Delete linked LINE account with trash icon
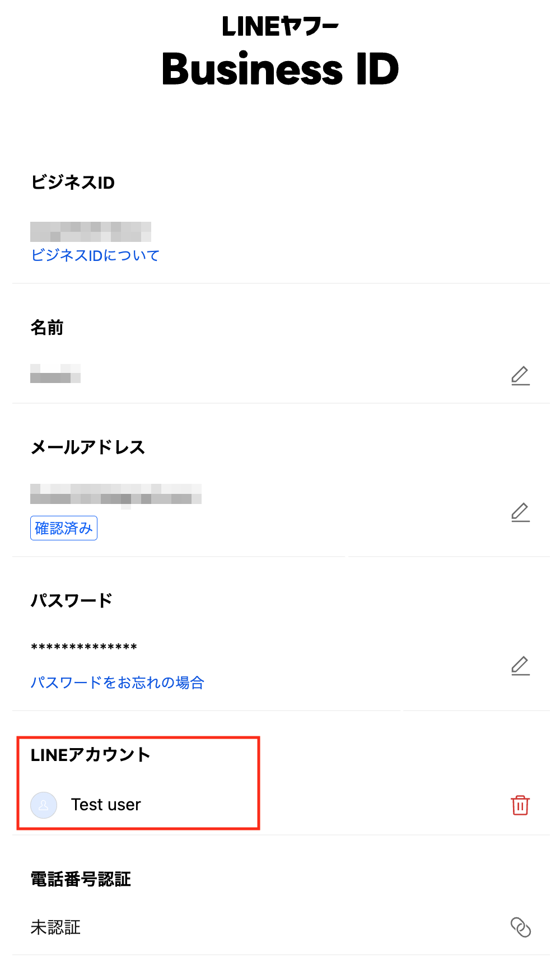The width and height of the screenshot is (560, 971). pos(520,805)
